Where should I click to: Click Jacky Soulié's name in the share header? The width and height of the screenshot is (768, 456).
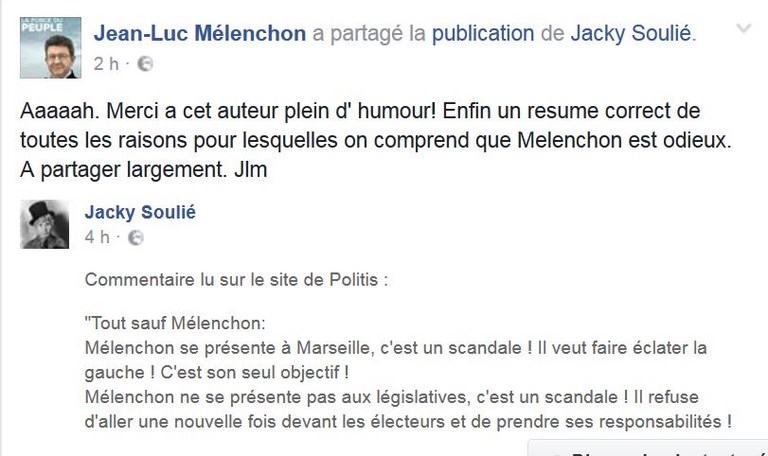[x=631, y=33]
